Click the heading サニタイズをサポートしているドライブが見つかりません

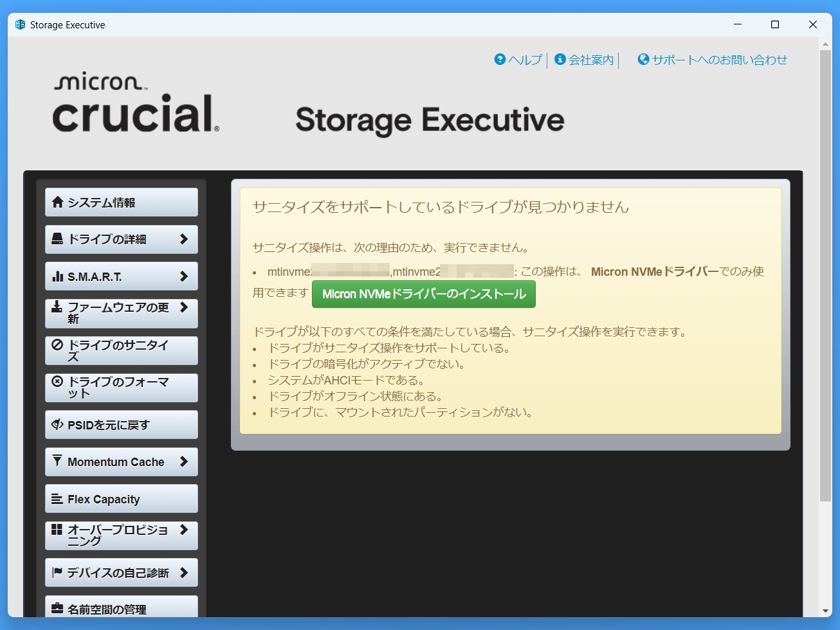[x=441, y=207]
